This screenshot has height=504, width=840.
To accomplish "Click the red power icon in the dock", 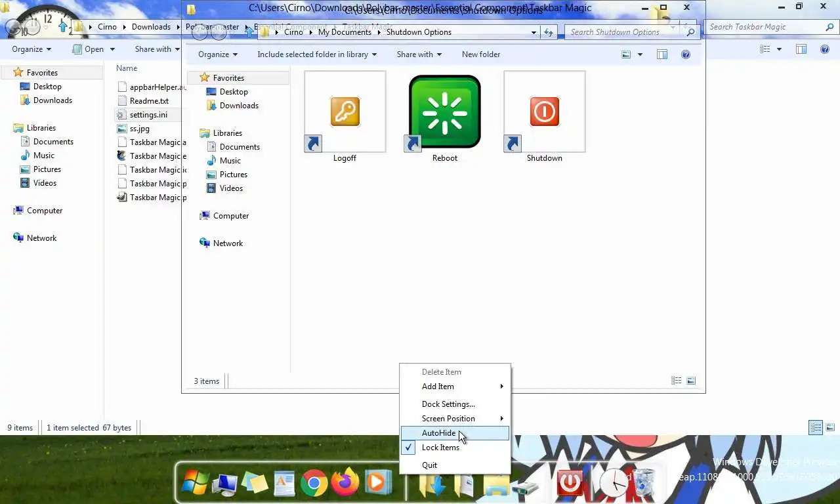I will point(570,483).
